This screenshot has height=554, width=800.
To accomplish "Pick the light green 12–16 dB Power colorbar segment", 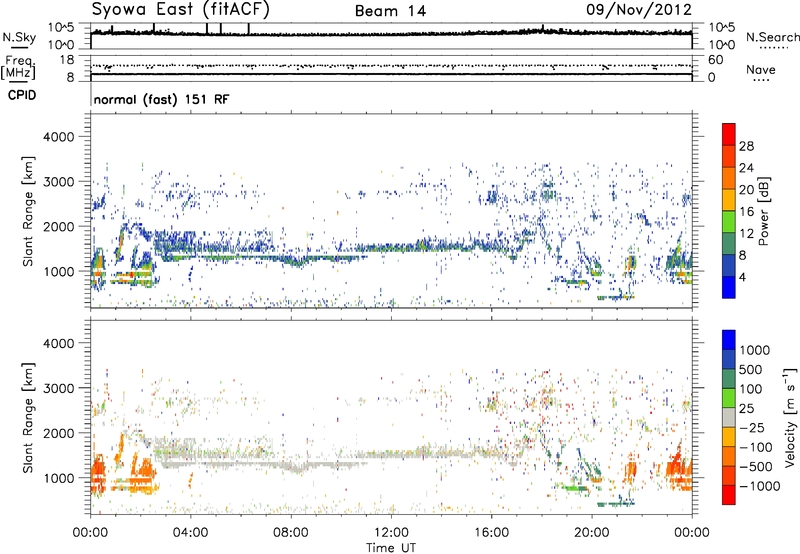I will click(729, 222).
